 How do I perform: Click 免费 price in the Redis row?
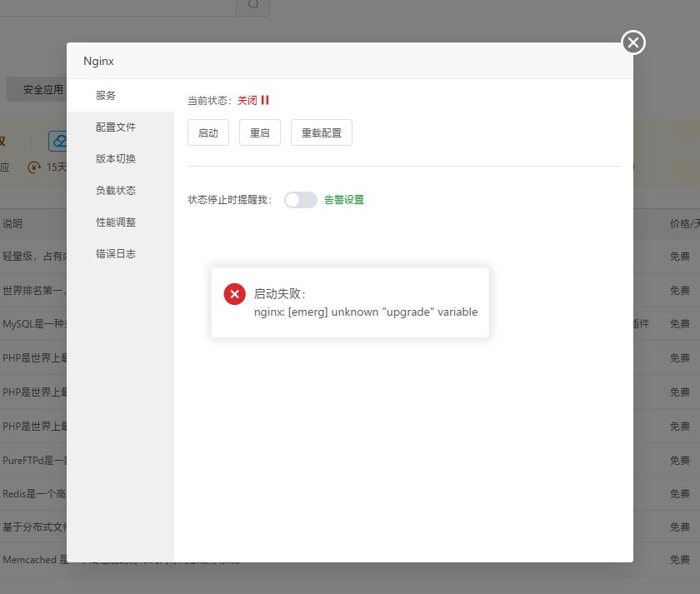(679, 493)
